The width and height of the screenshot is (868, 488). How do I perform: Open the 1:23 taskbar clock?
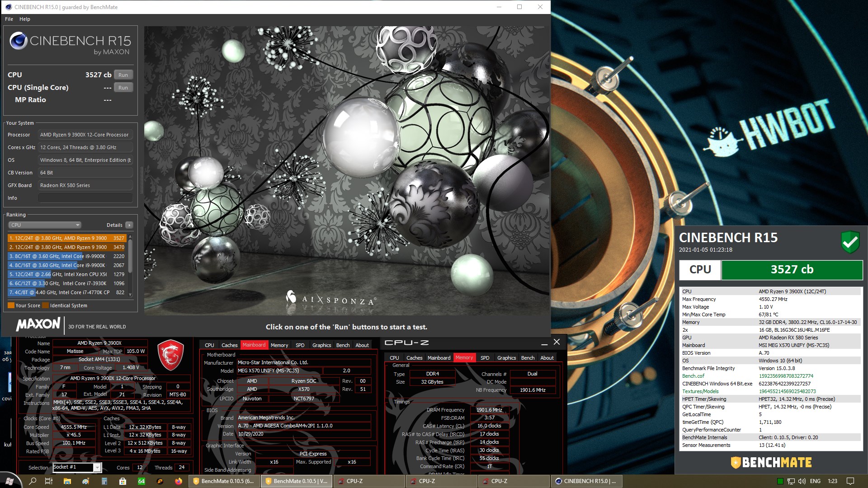833,481
